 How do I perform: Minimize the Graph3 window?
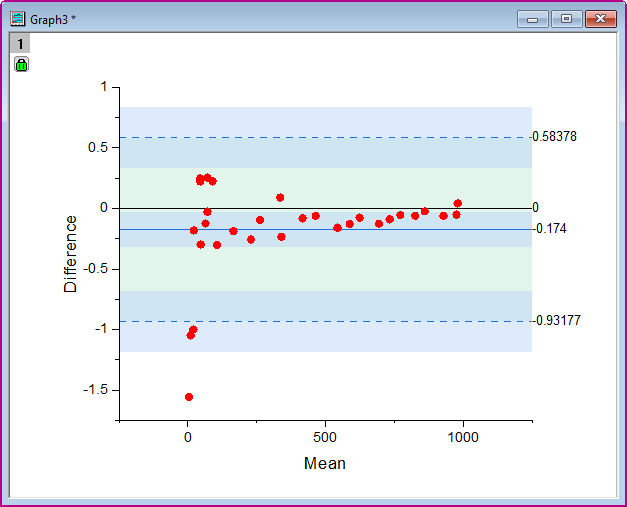pos(532,19)
